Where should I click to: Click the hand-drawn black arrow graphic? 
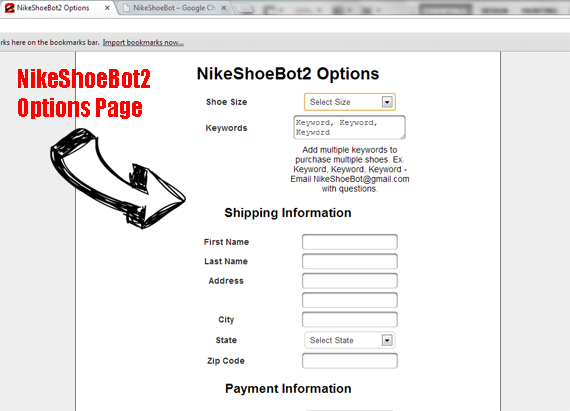tap(118, 178)
